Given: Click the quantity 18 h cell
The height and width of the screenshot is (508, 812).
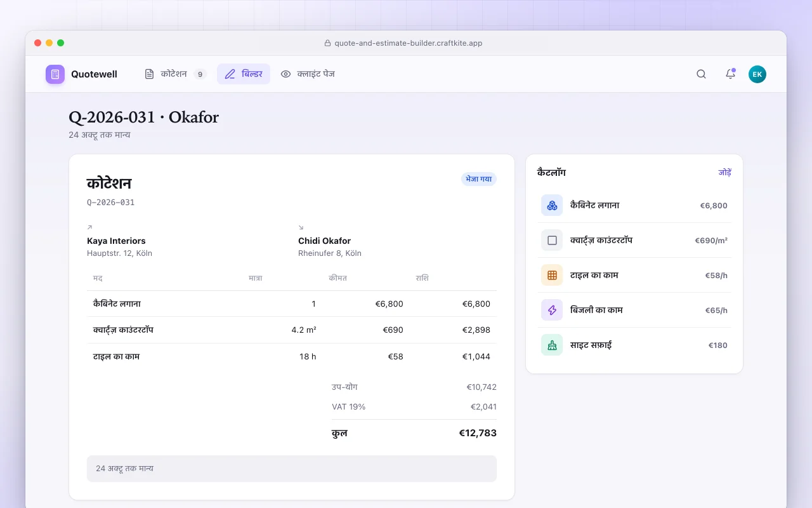Looking at the screenshot, I should (308, 357).
